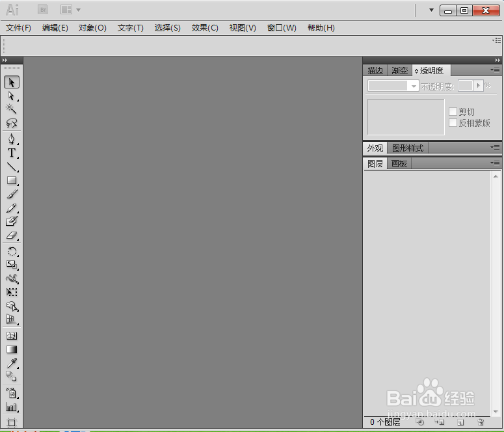
Task: Select the Scale tool
Action: click(x=12, y=265)
